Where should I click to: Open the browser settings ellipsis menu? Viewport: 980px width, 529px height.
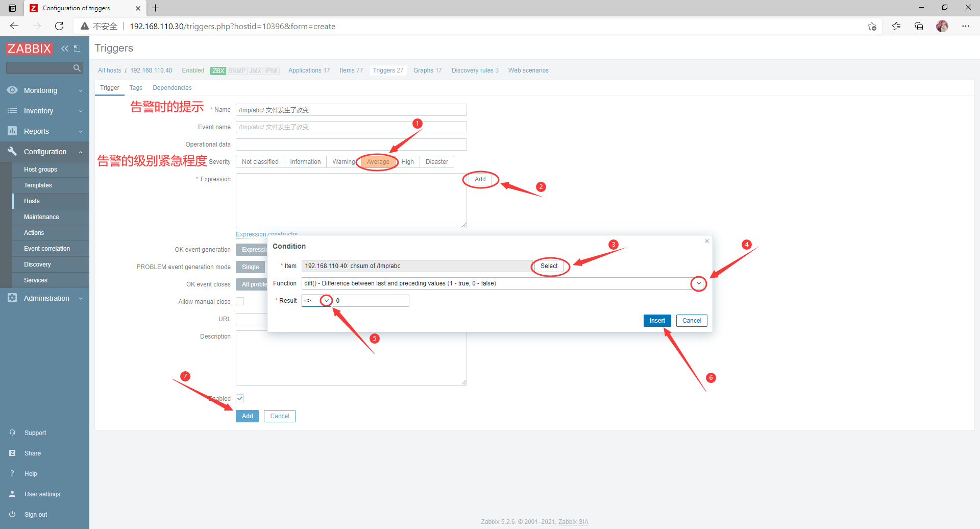pyautogui.click(x=966, y=26)
